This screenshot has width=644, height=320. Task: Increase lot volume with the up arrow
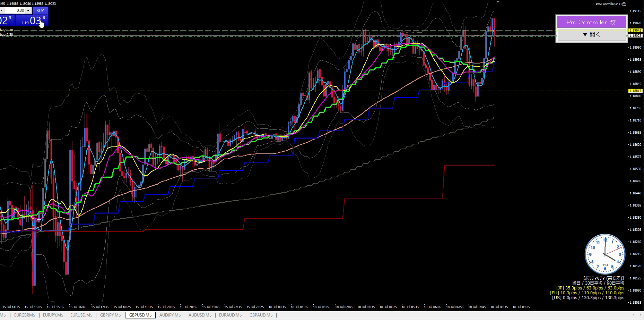[x=28, y=11]
